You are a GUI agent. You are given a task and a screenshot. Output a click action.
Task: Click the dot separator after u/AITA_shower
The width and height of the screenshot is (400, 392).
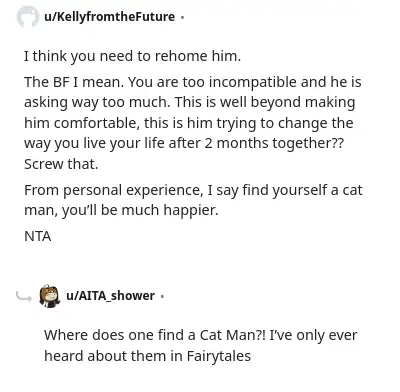coord(162,296)
